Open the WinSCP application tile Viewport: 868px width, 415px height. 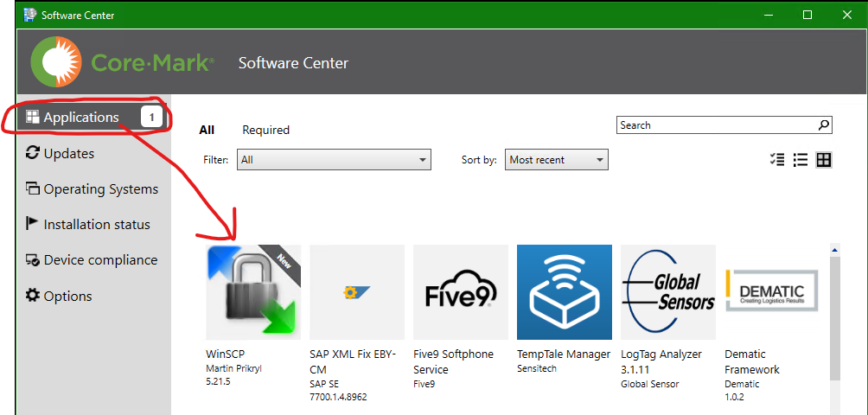pyautogui.click(x=253, y=292)
